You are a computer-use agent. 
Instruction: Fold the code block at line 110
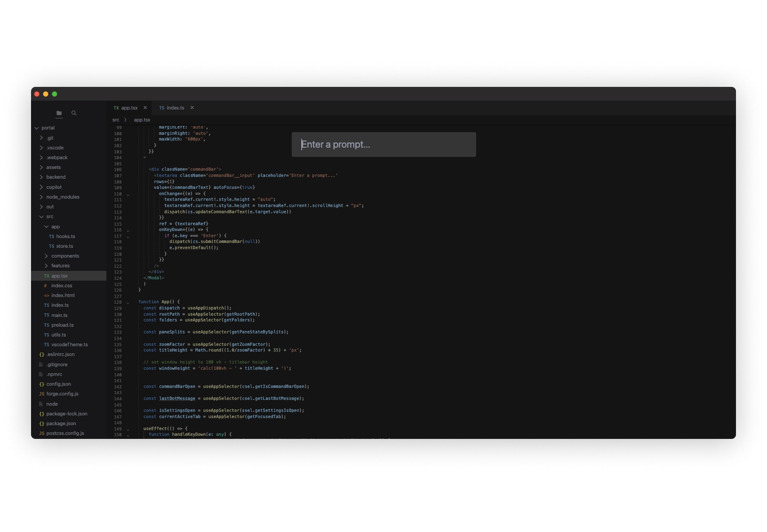[x=128, y=195]
